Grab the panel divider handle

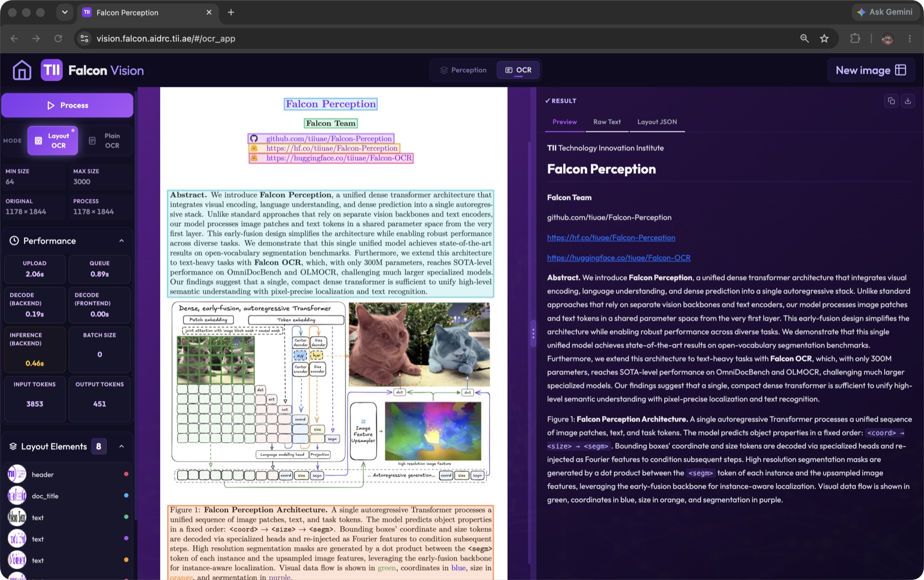click(x=533, y=334)
